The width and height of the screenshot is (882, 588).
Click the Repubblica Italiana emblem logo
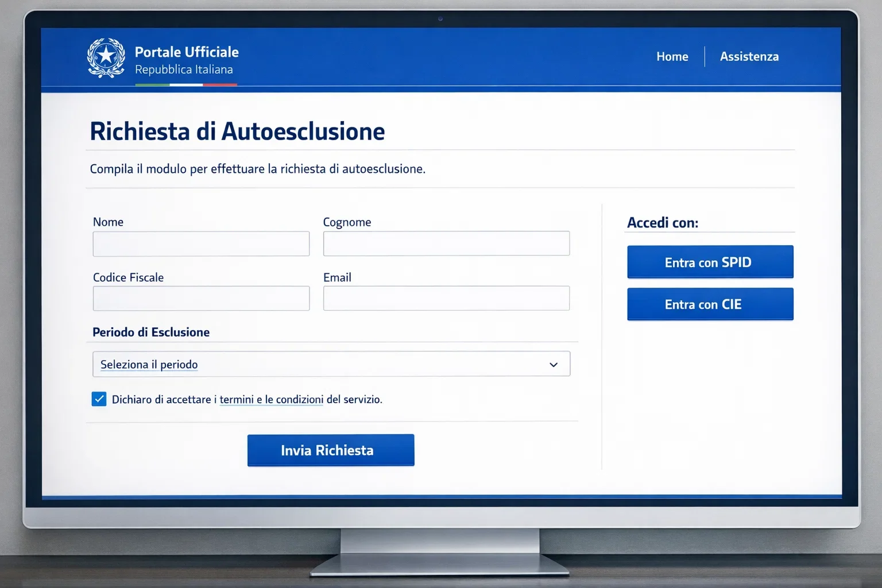click(106, 57)
